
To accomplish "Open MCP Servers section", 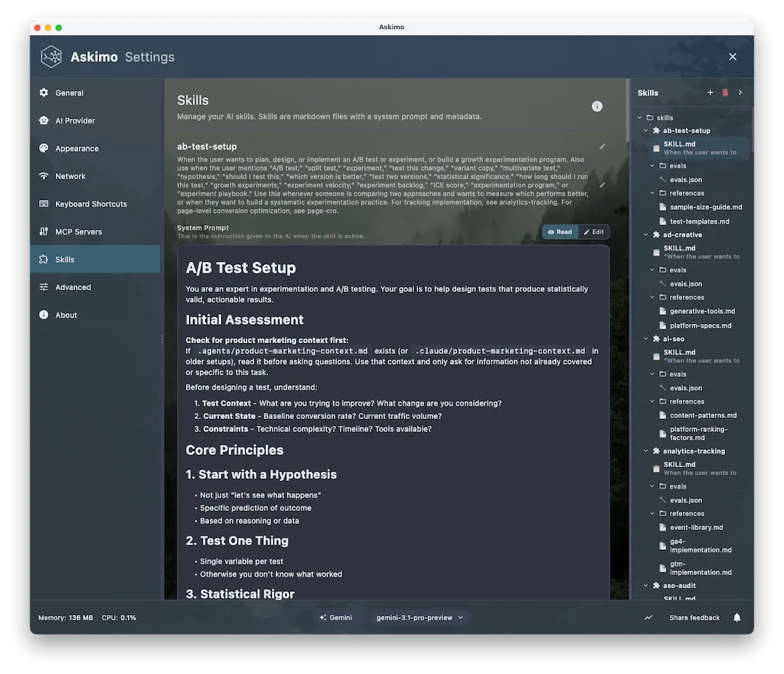I will pos(95,231).
